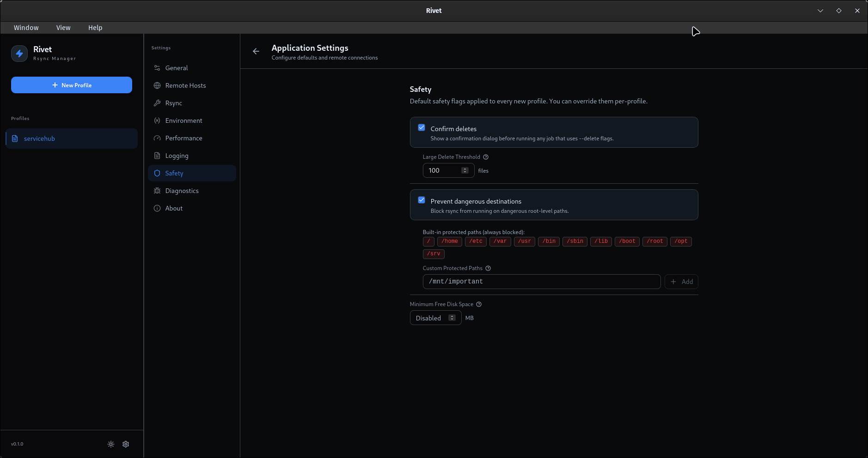
Task: Click the Large Delete Threshold help icon
Action: click(x=486, y=157)
